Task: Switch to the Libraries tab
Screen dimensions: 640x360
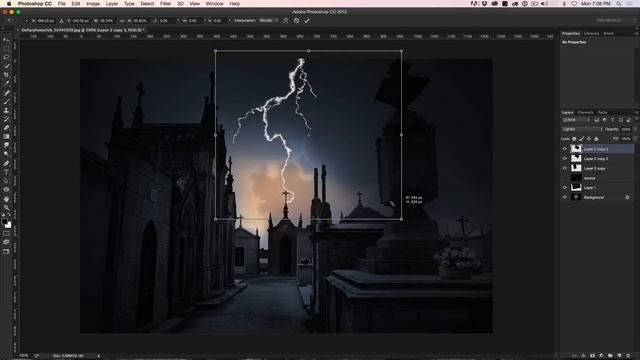Action: click(591, 33)
